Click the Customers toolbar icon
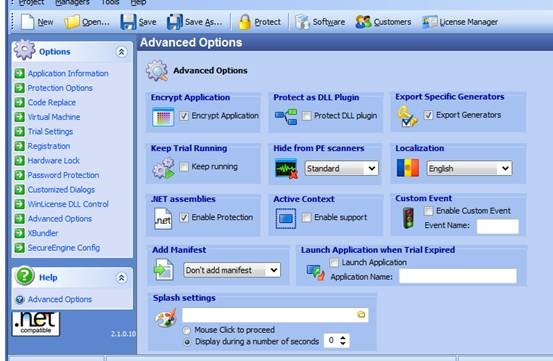The height and width of the screenshot is (361, 553). pos(364,22)
